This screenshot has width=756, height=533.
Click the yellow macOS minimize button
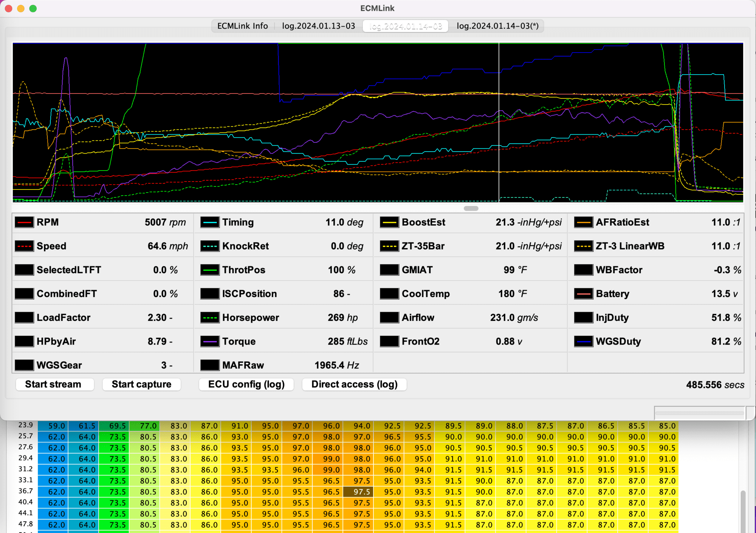coord(21,8)
